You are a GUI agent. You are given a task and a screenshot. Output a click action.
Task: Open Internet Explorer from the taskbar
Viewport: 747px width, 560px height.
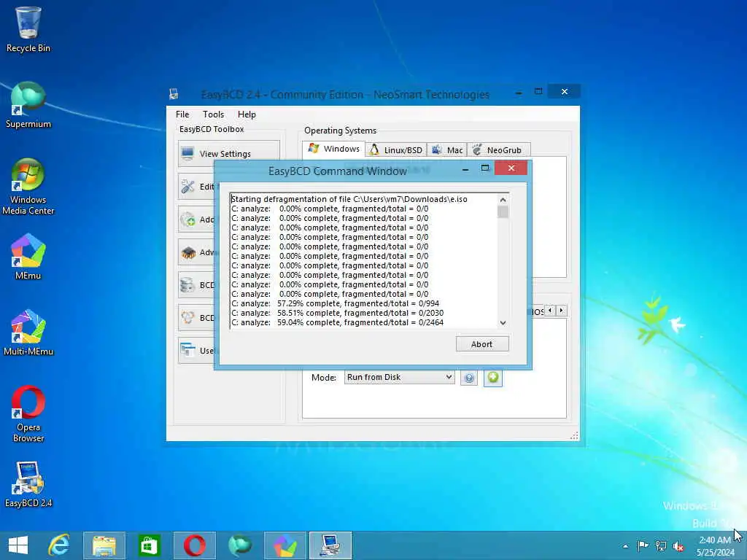pos(59,545)
